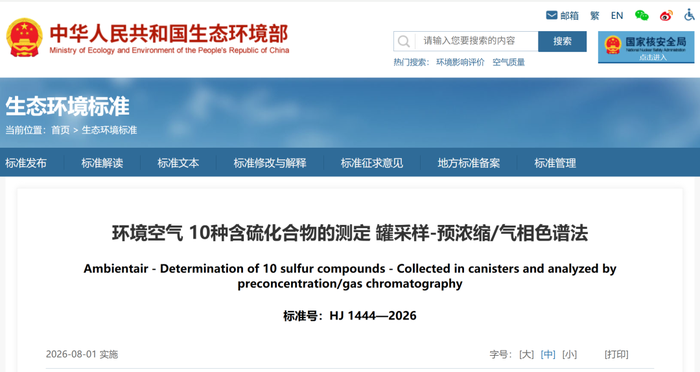Viewport: 700px width, 372px height.
Task: Click 生态环境标准 breadcrumb link
Action: [109, 130]
